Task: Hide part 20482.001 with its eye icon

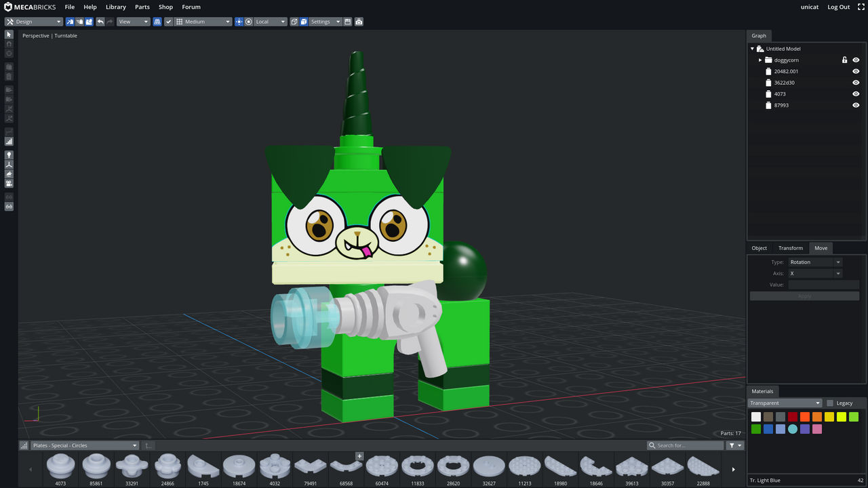Action: (856, 71)
